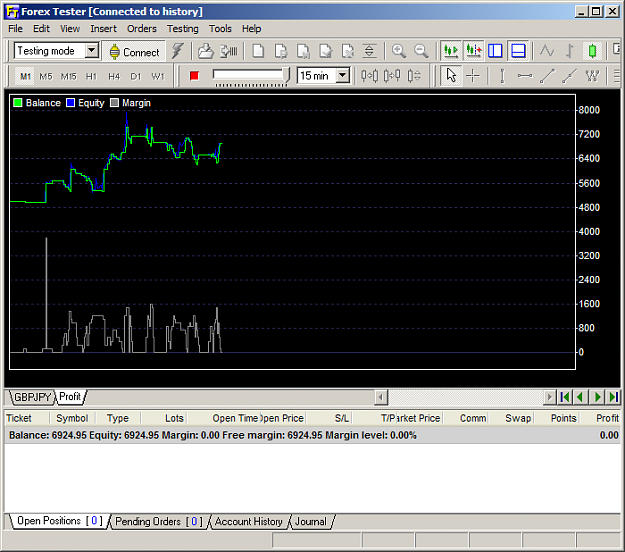Click the test speed slider handle
The height and width of the screenshot is (552, 625).
286,75
